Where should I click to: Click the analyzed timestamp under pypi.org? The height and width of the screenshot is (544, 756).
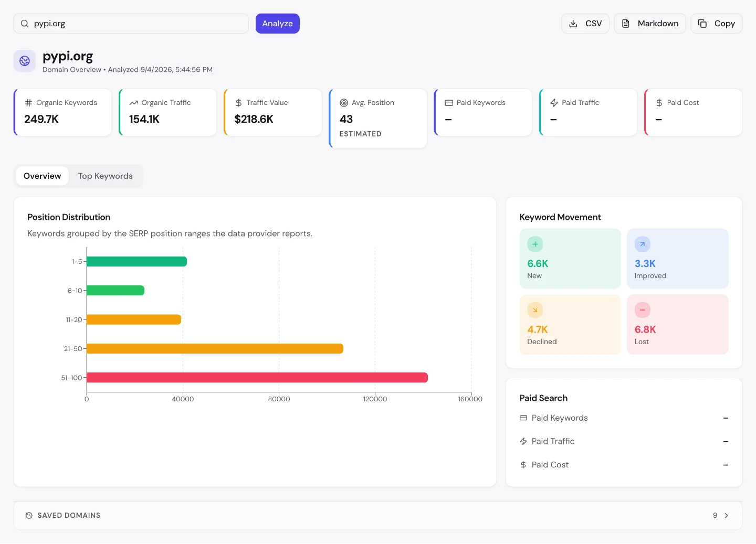pos(161,70)
